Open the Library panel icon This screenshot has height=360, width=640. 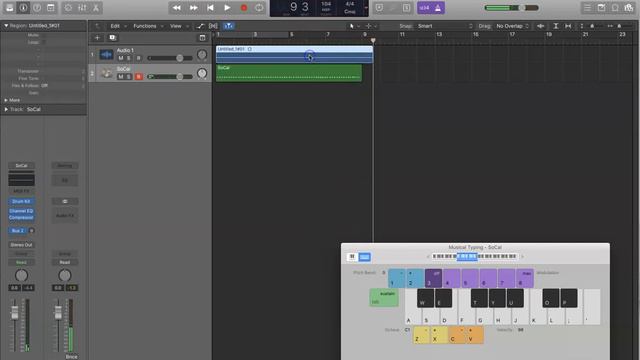tap(9, 8)
